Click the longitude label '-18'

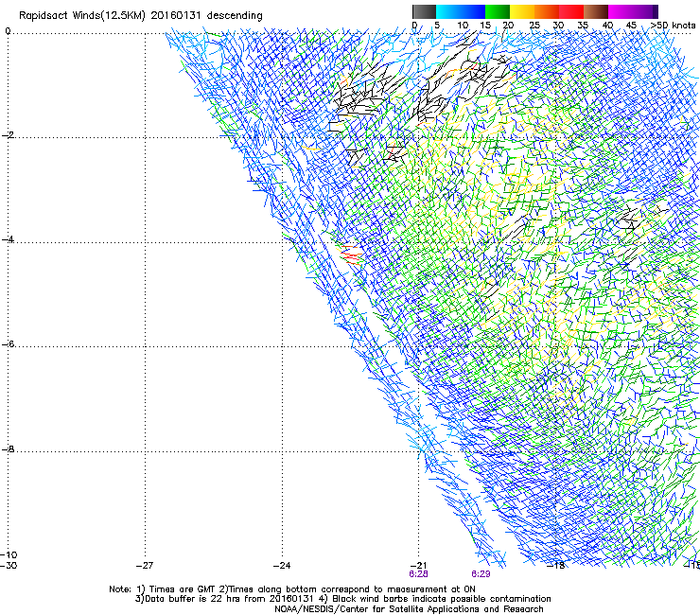pos(555,566)
